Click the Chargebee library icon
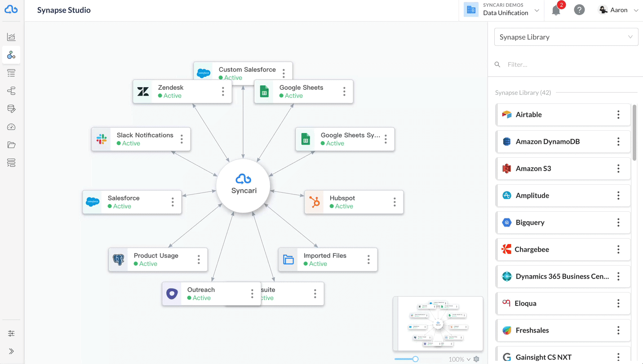This screenshot has height=364, width=643. pos(506,249)
